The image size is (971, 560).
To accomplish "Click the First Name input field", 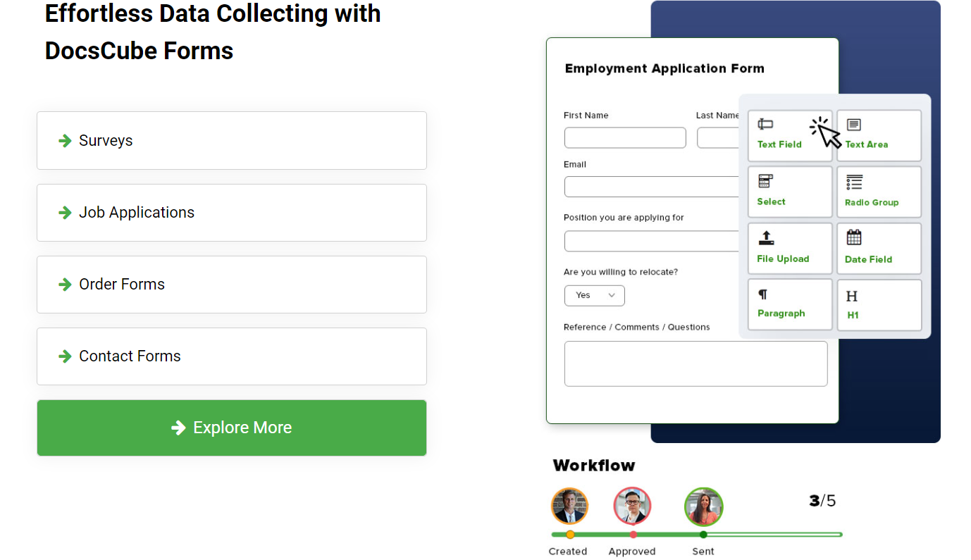I will coord(625,138).
